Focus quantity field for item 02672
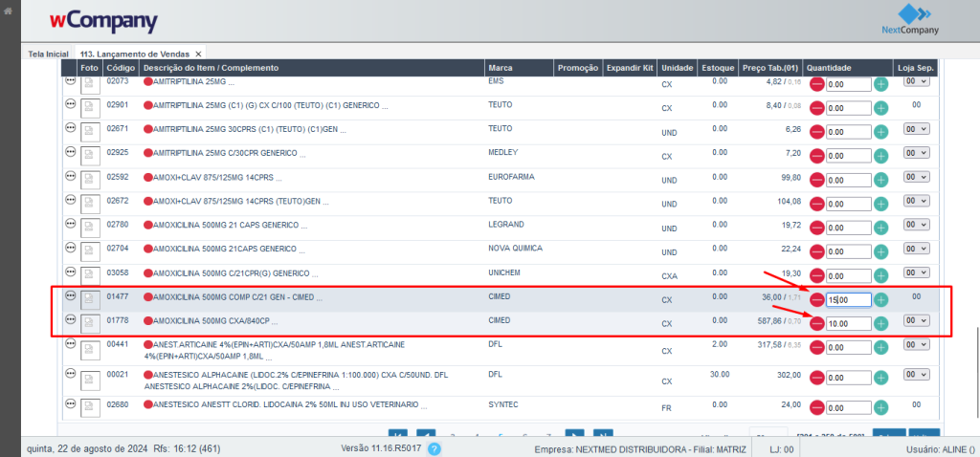 tap(848, 205)
